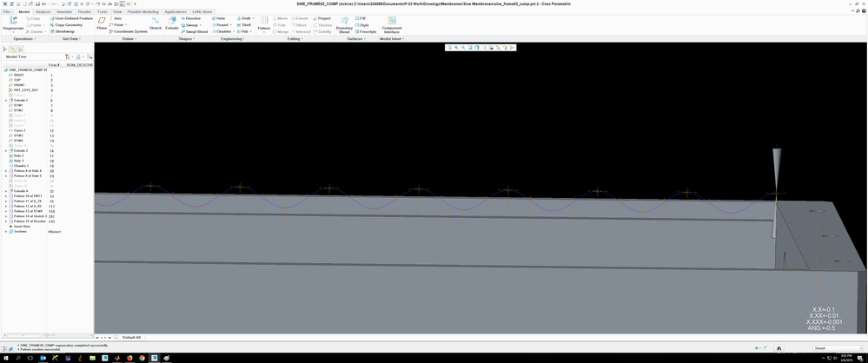Click the Shrinkwrap tool

coord(62,31)
